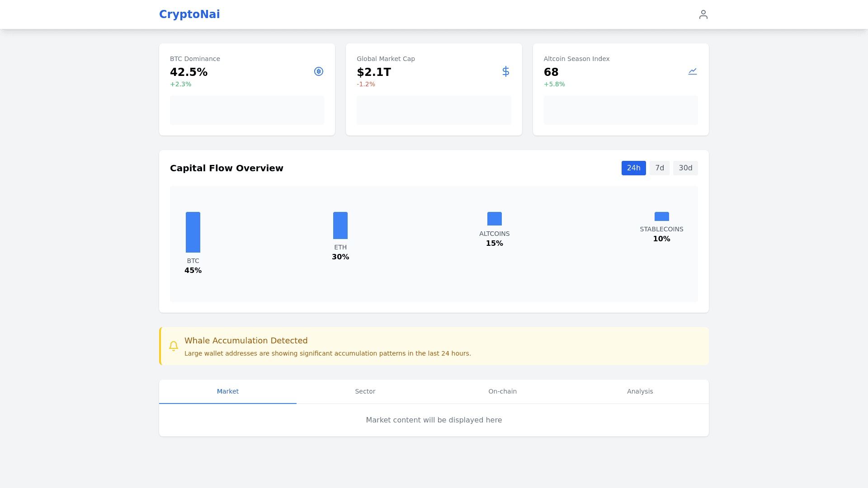Switch capital flow to 7d

click(659, 168)
